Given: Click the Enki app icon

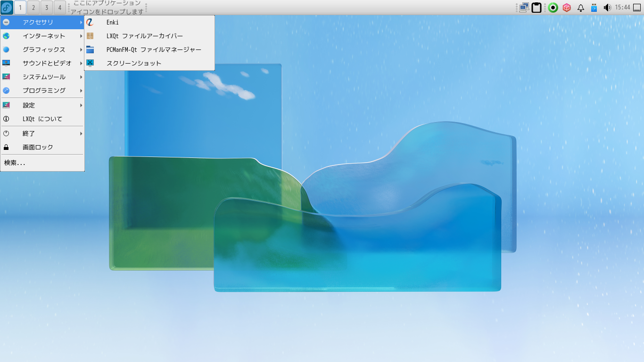Looking at the screenshot, I should (x=90, y=22).
